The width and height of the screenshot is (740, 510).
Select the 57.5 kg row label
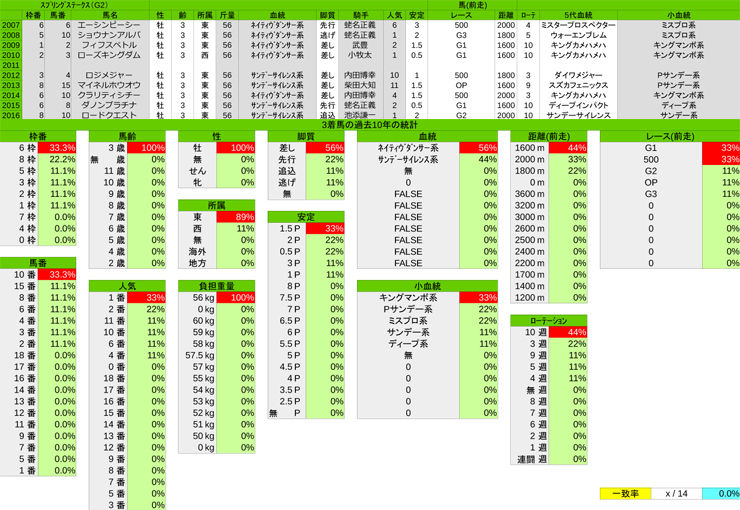pyautogui.click(x=198, y=355)
